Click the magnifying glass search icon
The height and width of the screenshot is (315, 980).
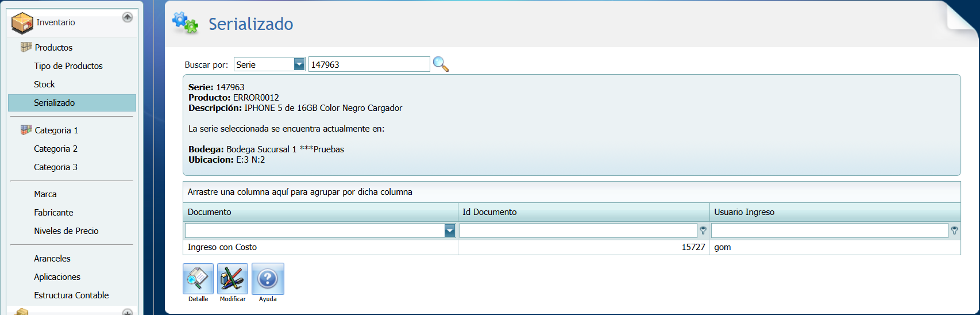[x=441, y=64]
